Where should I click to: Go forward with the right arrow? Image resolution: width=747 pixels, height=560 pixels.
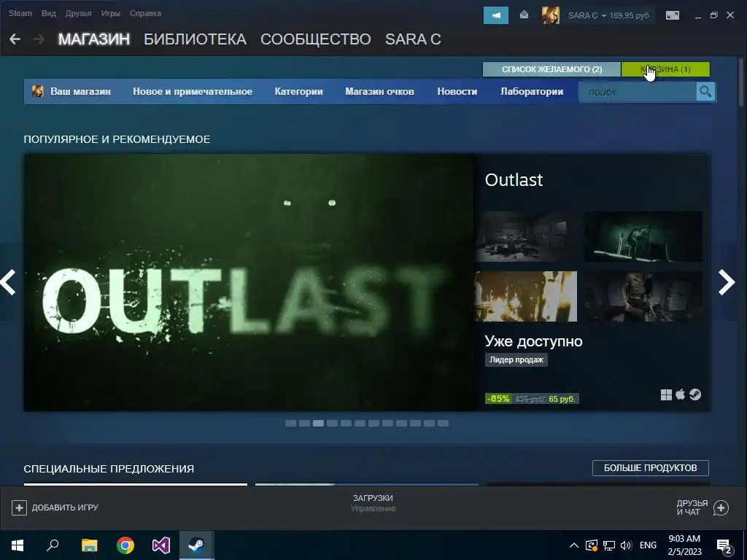point(39,39)
